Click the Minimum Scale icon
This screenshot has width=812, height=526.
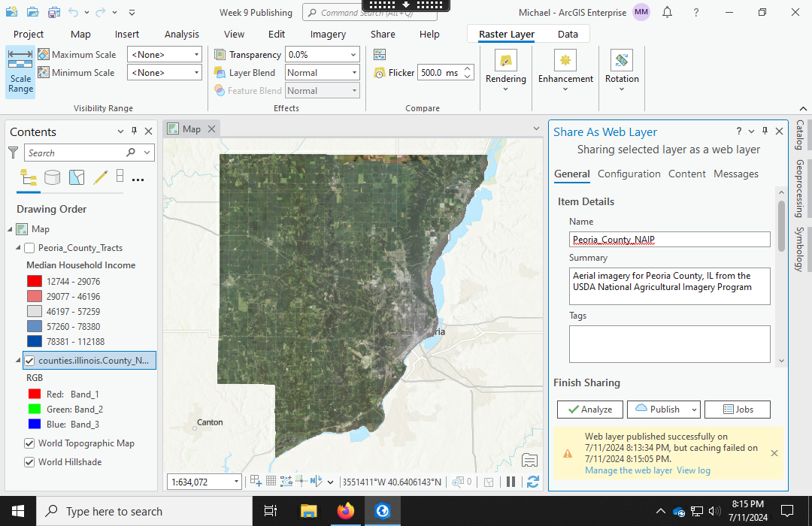point(44,72)
